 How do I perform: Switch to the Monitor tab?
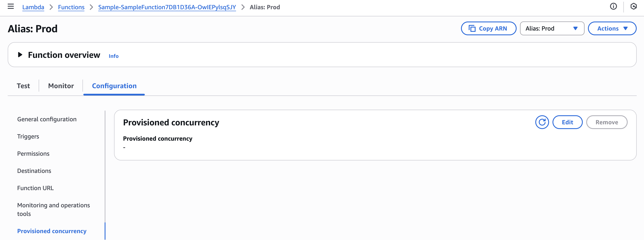(x=61, y=86)
